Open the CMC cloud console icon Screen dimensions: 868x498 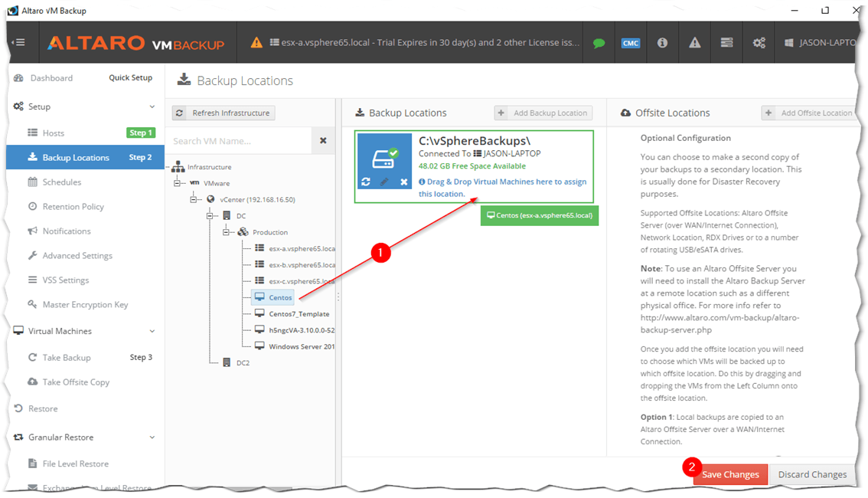tap(631, 43)
